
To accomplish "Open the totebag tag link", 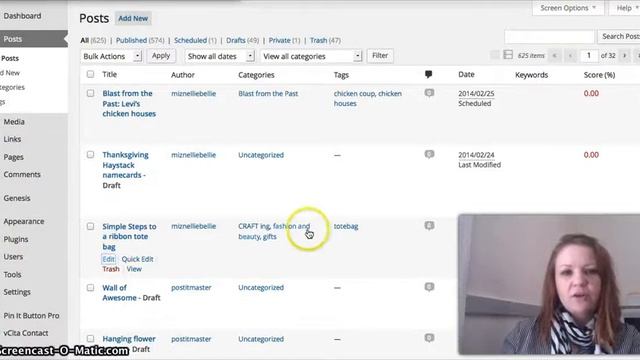I will tap(346, 226).
